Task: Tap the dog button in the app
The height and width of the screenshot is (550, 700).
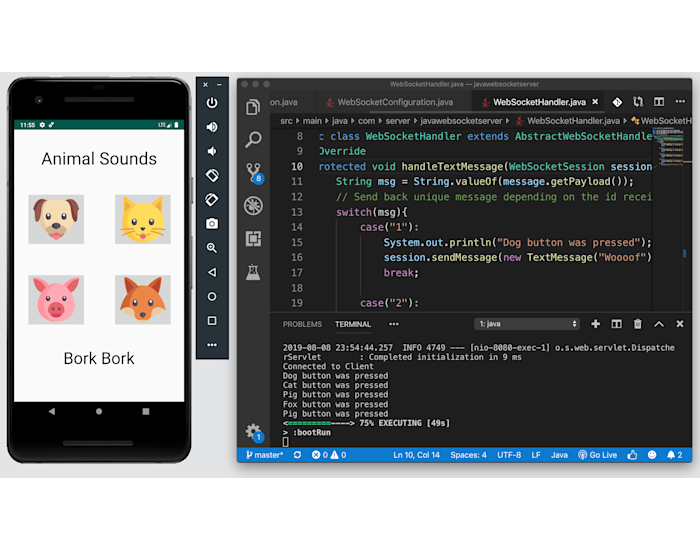Action: pyautogui.click(x=56, y=219)
